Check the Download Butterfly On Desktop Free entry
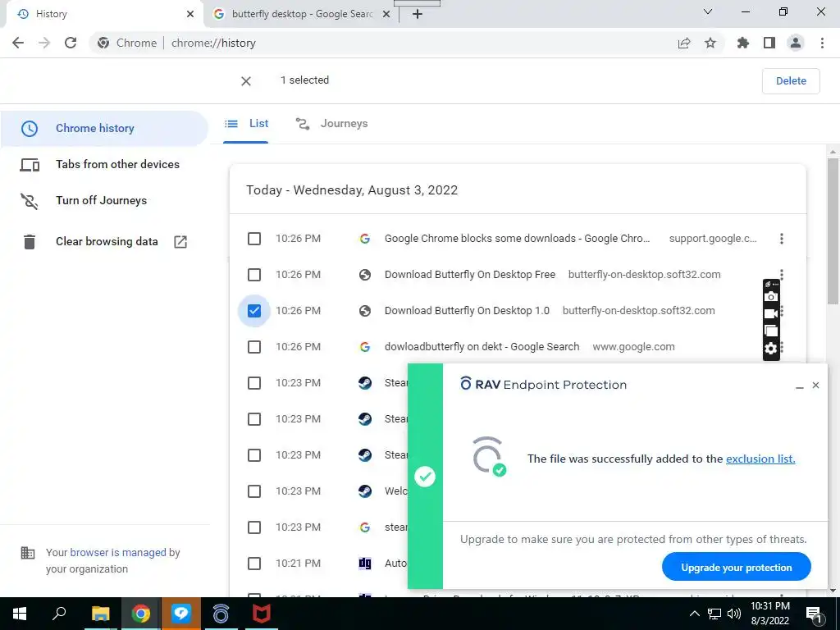This screenshot has height=630, width=840. click(x=254, y=275)
